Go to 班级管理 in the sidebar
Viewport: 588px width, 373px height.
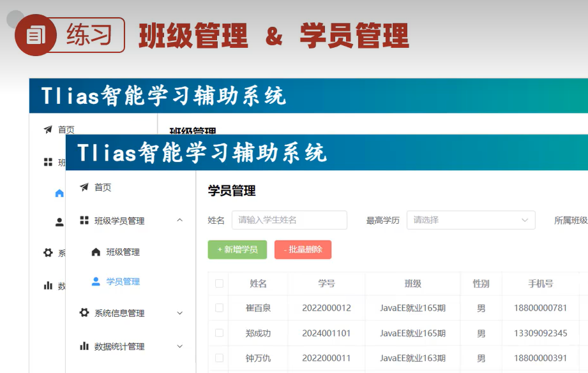coord(123,252)
